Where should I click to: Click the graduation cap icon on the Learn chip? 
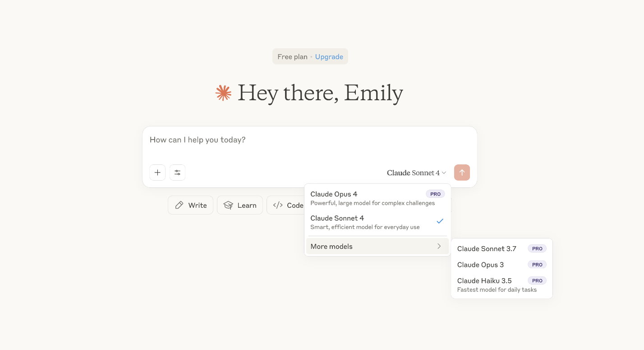pos(228,205)
